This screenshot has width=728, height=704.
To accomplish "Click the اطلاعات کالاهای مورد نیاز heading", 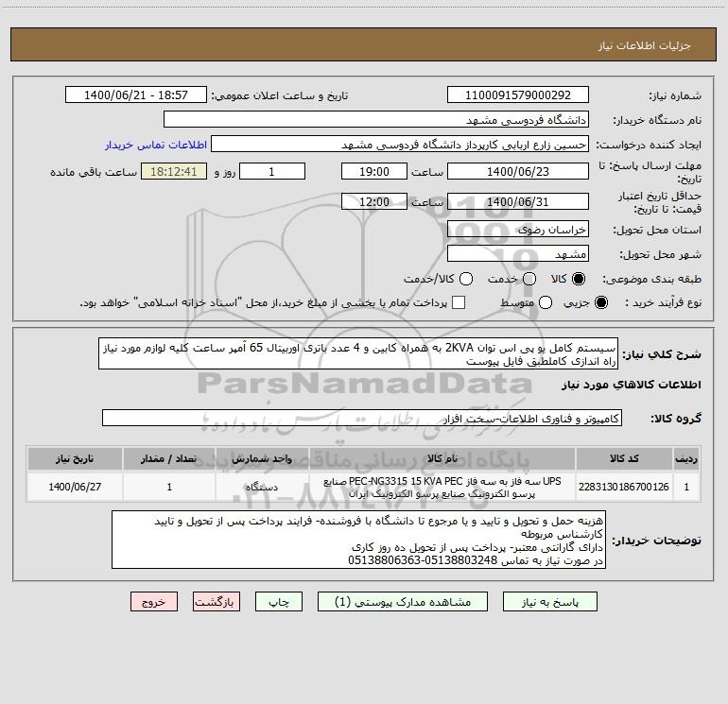I will click(632, 385).
